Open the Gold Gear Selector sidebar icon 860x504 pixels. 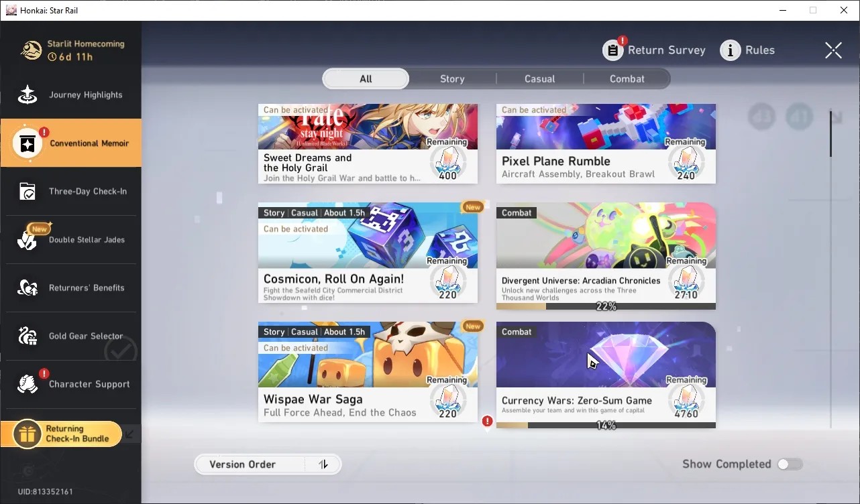point(28,336)
